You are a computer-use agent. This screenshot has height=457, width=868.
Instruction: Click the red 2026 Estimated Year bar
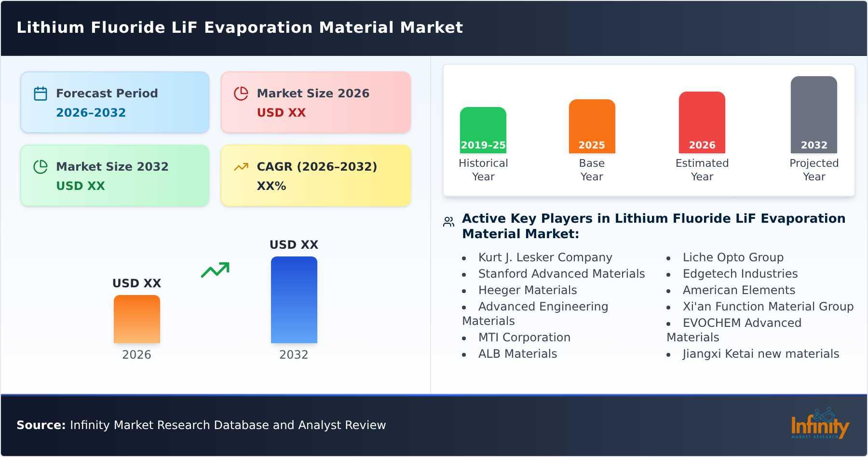[702, 122]
